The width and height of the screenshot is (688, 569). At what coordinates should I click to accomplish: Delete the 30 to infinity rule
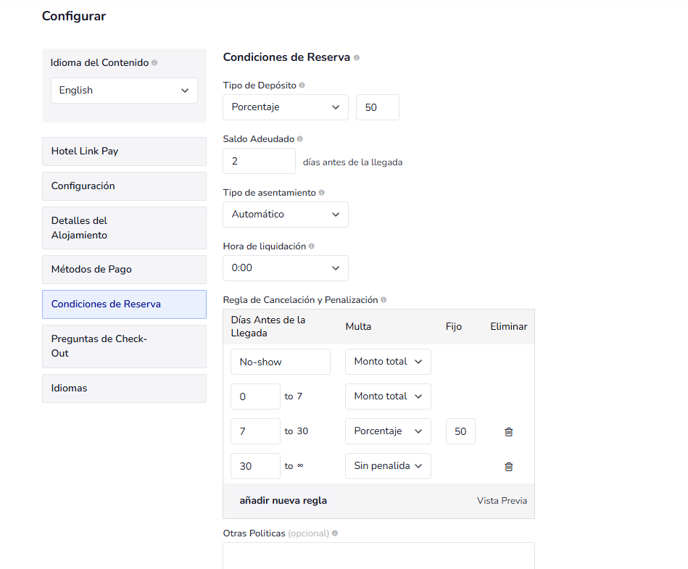508,467
